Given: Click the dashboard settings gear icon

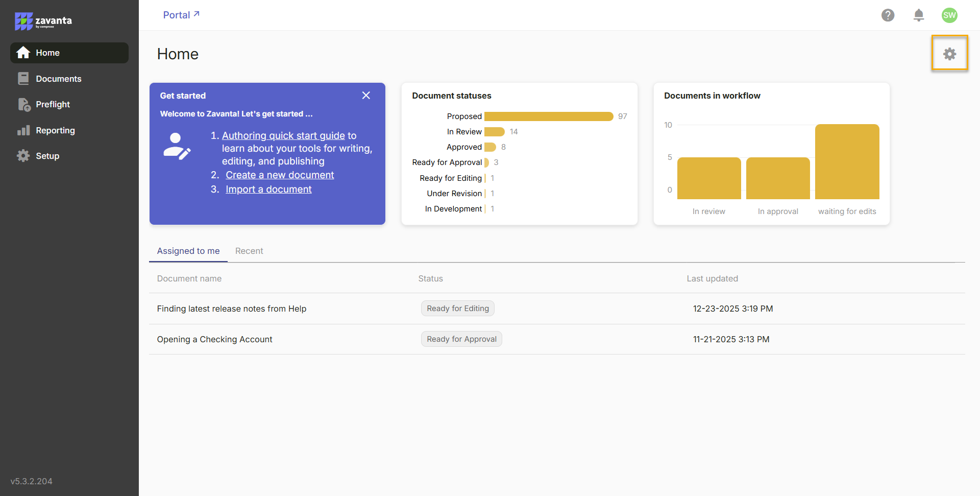Looking at the screenshot, I should click(949, 54).
